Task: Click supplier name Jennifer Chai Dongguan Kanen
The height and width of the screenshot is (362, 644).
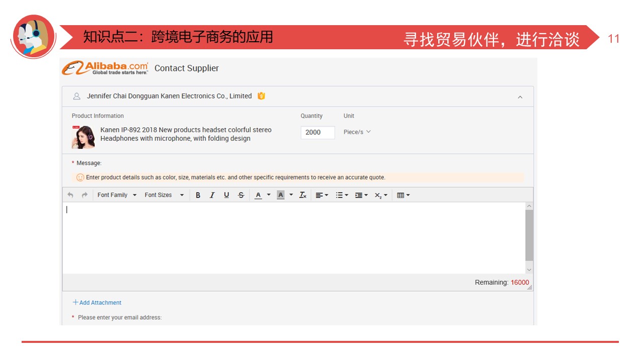Action: pos(169,96)
